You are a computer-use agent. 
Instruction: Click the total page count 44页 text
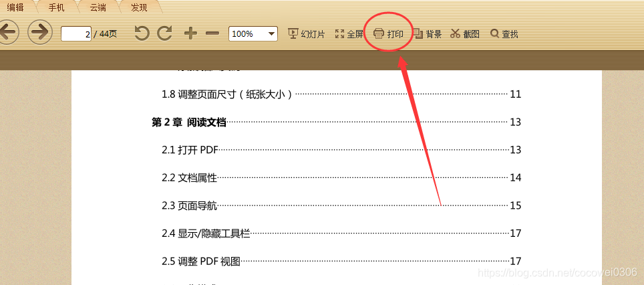pyautogui.click(x=108, y=34)
